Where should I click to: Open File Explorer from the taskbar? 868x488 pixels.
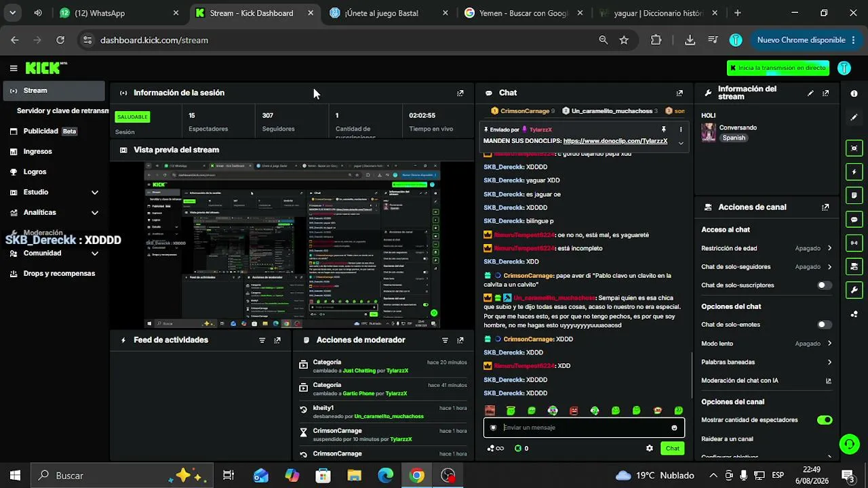tap(354, 476)
